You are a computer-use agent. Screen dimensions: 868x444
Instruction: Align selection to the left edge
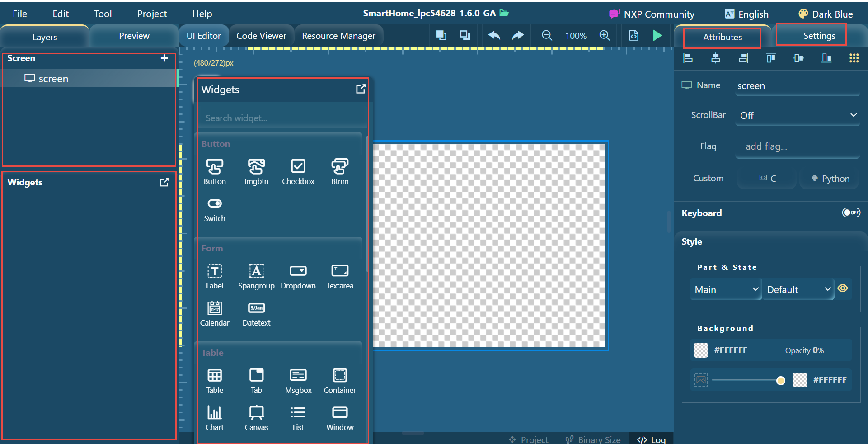[x=687, y=58]
